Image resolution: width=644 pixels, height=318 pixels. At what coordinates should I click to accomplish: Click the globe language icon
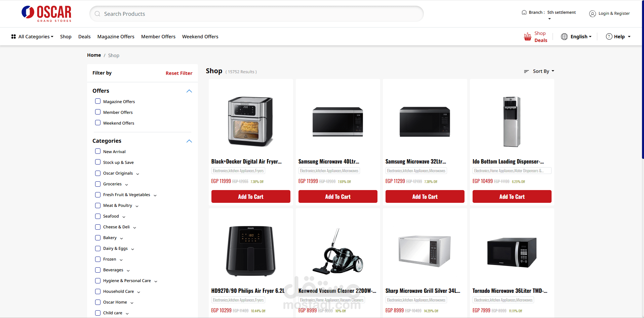click(x=564, y=37)
